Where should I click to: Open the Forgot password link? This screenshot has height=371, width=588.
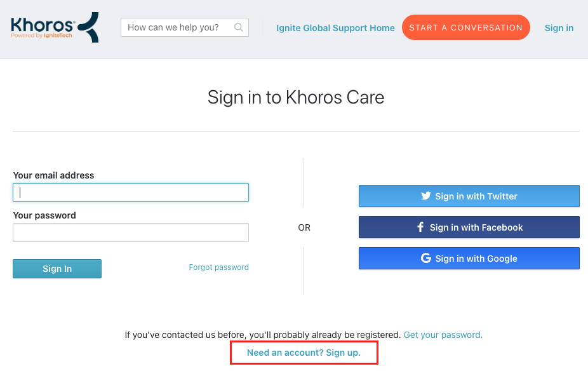coord(218,267)
